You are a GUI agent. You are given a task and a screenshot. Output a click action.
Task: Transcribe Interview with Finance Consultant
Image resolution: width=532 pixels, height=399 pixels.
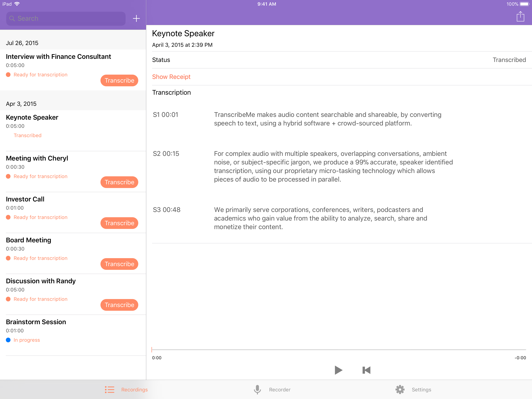pyautogui.click(x=119, y=80)
